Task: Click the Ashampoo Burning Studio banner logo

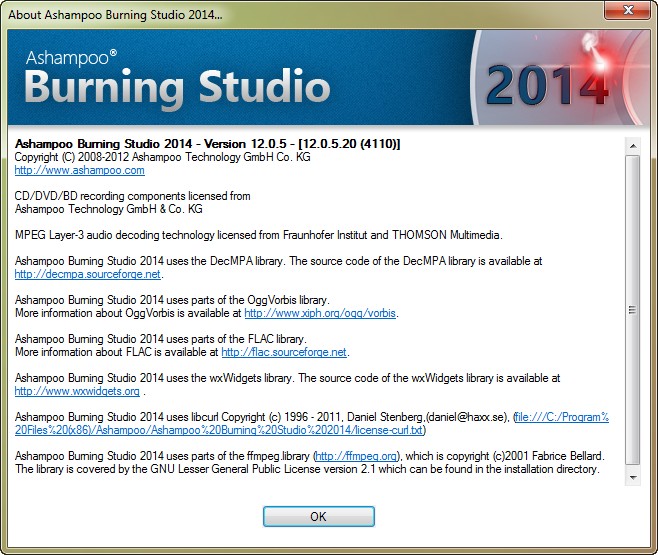Action: click(177, 81)
